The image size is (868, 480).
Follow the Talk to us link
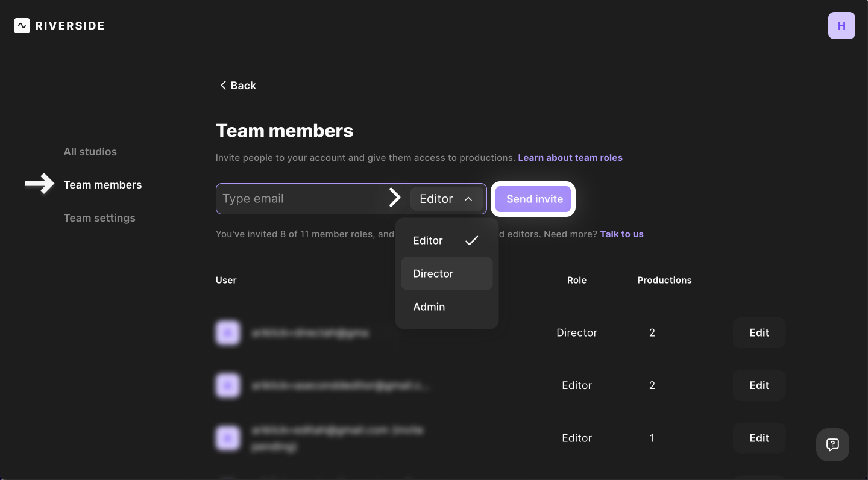[x=621, y=234]
